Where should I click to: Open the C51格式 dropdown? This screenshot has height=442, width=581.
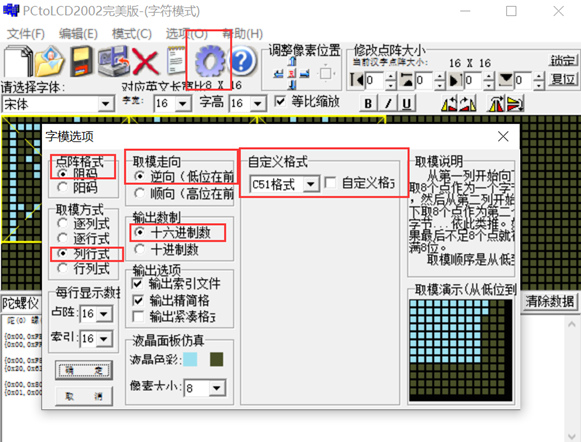(x=311, y=184)
